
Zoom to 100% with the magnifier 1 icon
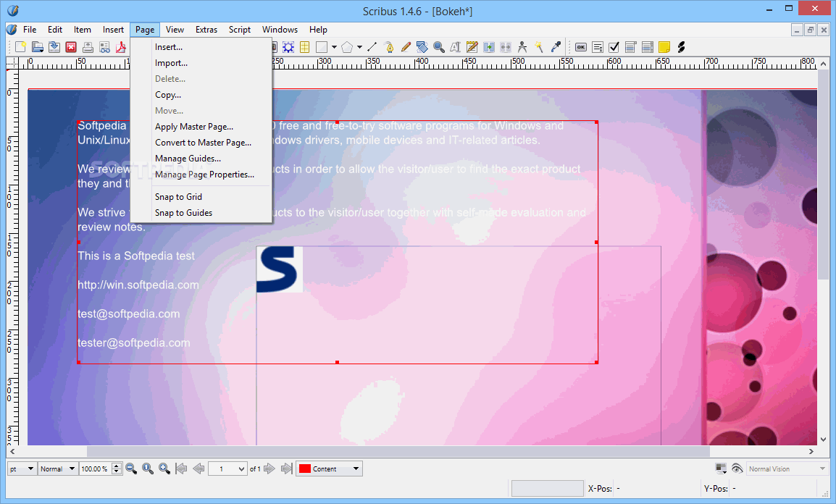pyautogui.click(x=148, y=469)
